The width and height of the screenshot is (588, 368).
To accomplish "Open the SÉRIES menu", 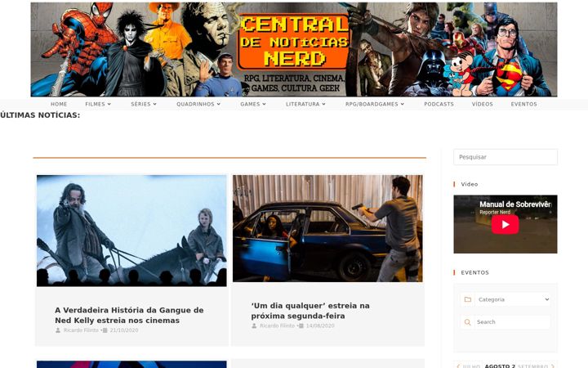I will click(x=144, y=104).
